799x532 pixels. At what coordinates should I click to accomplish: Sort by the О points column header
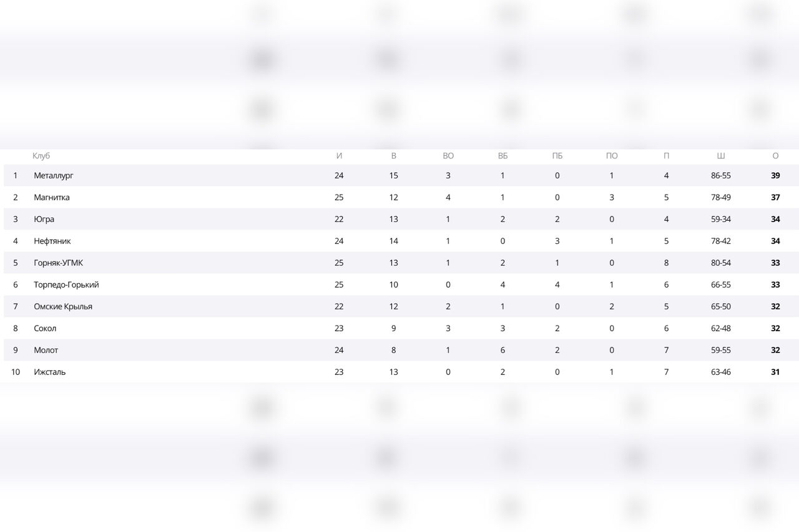click(775, 156)
